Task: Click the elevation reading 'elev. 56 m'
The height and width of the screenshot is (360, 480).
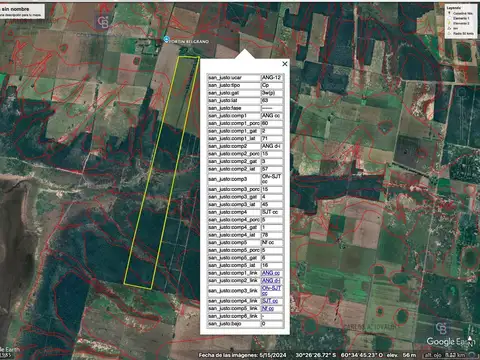Action: (x=403, y=355)
